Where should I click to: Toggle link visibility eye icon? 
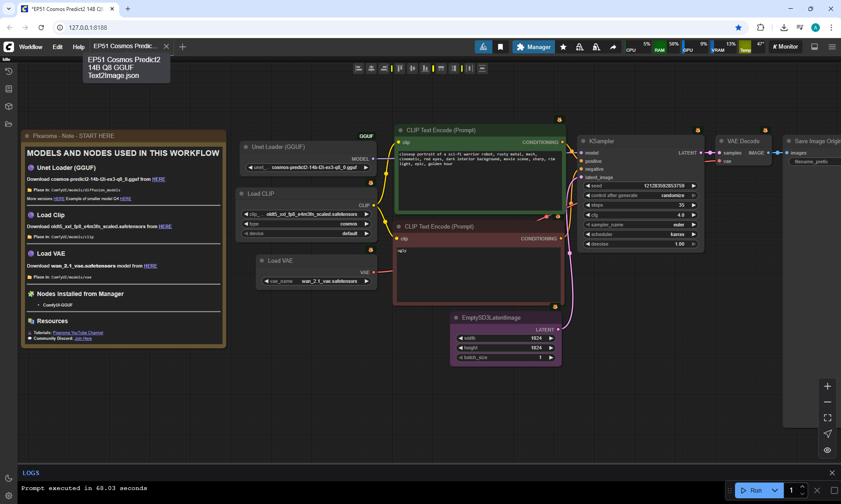click(x=827, y=450)
